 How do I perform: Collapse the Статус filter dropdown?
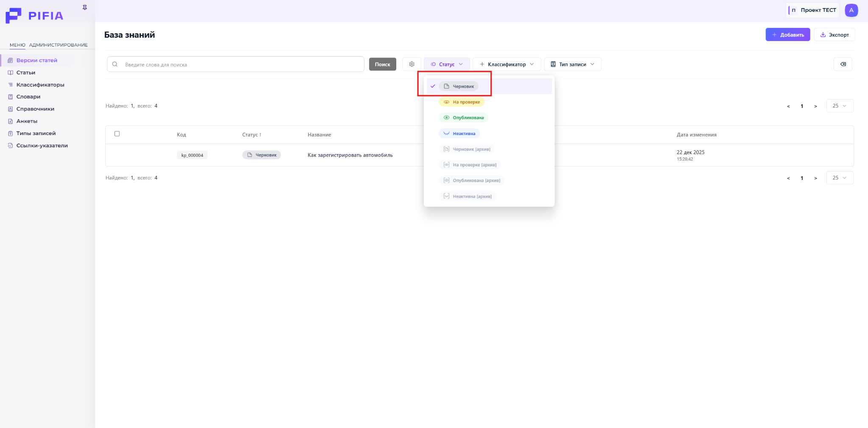pos(447,64)
